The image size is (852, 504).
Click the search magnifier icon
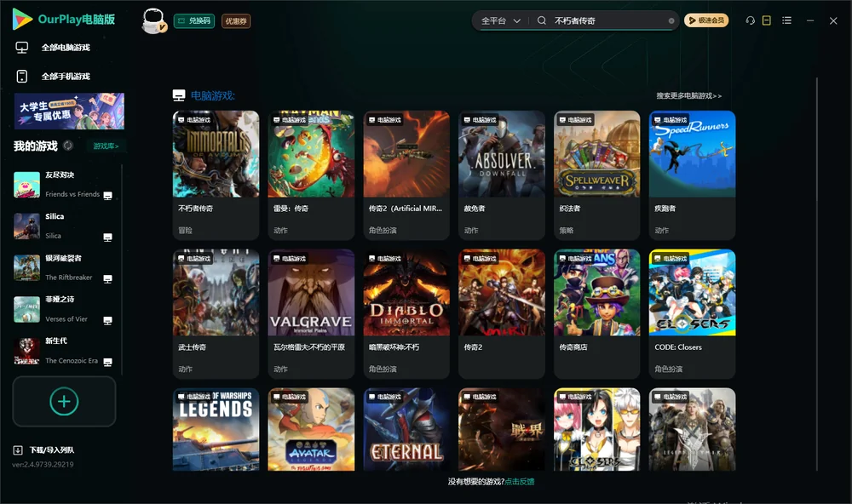(x=542, y=20)
